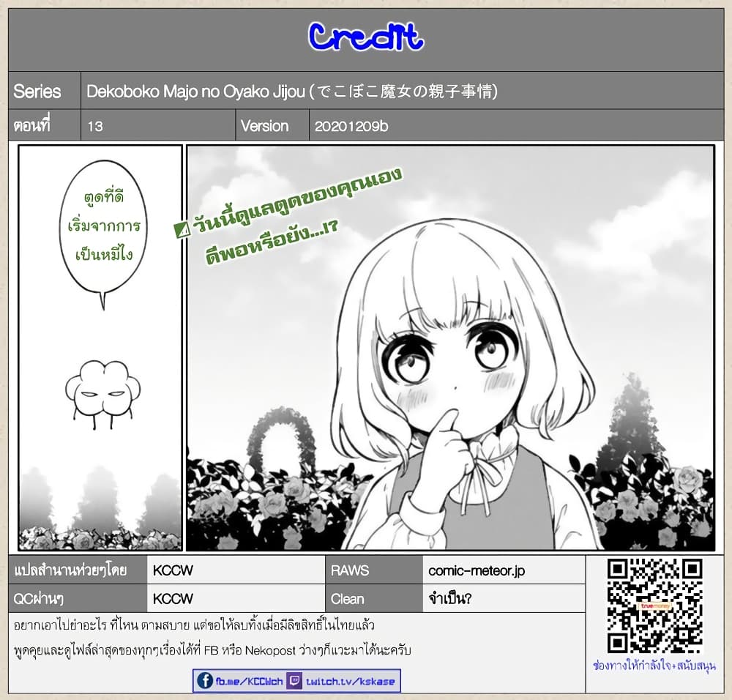Click the comic-meteor.jp source text
Screen dimensions: 732x700
click(477, 570)
